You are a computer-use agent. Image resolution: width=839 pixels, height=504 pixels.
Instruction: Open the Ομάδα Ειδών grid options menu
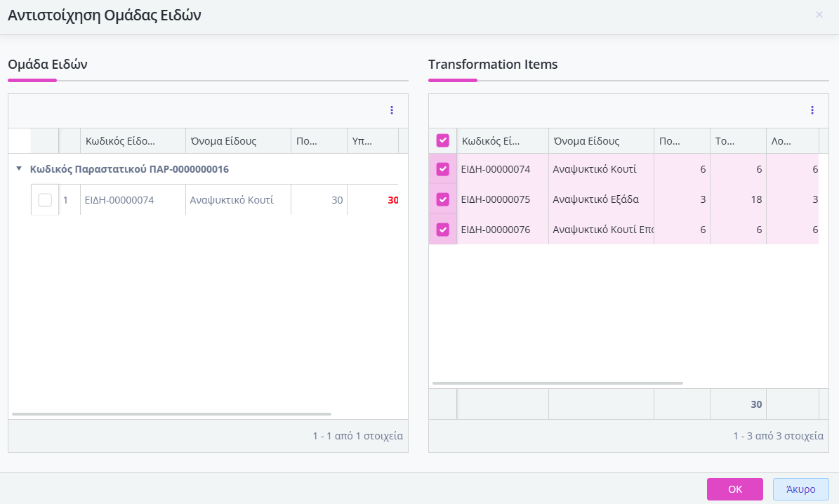coord(392,110)
